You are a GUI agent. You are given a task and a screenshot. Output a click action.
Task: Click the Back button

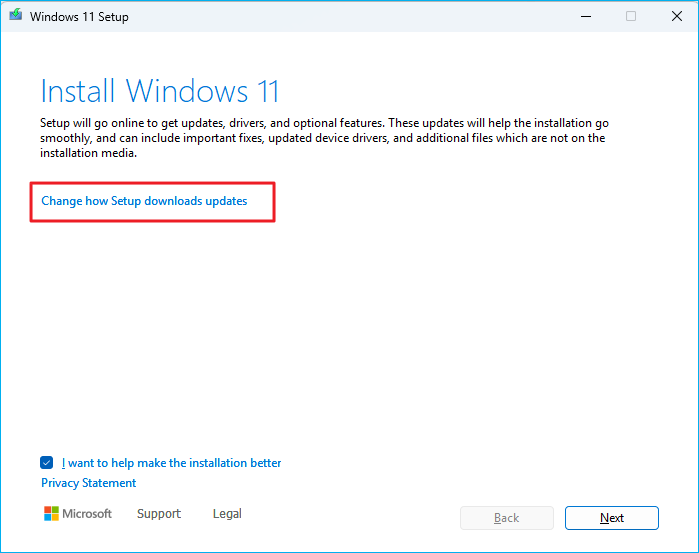(506, 518)
